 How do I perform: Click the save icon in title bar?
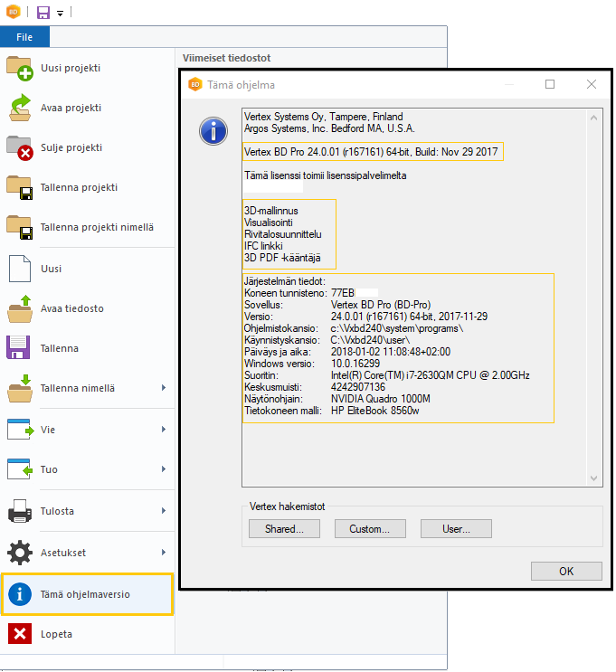tap(43, 13)
